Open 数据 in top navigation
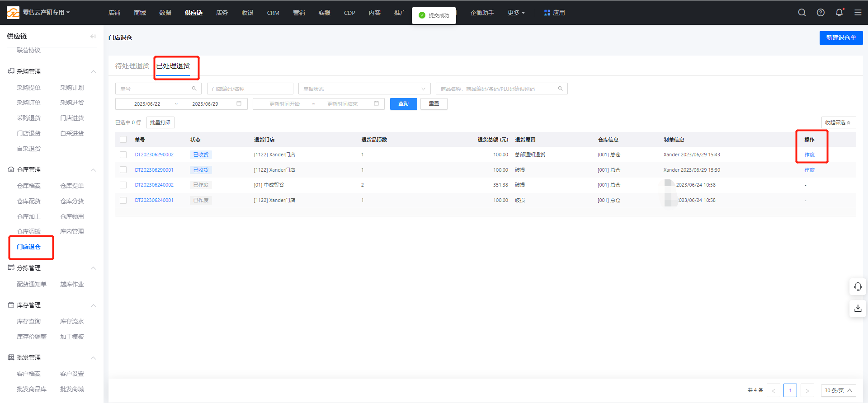Screen dimensions: 868x403 [165, 13]
